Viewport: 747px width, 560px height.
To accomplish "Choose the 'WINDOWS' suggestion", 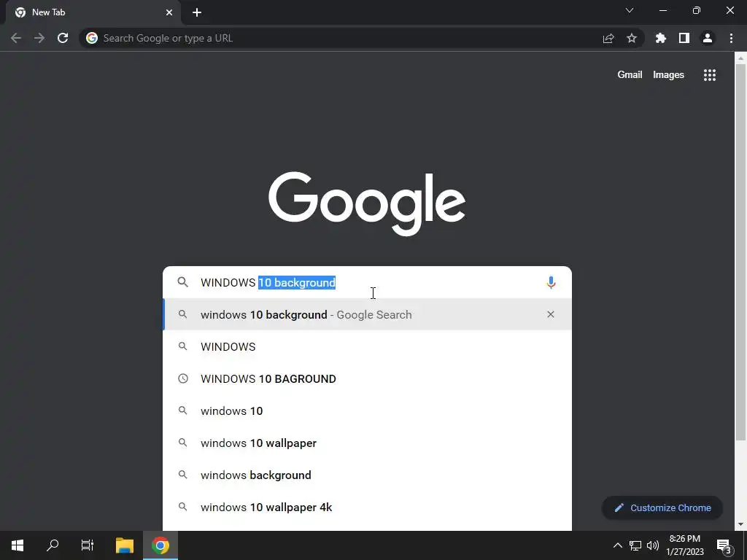I will pos(368,346).
